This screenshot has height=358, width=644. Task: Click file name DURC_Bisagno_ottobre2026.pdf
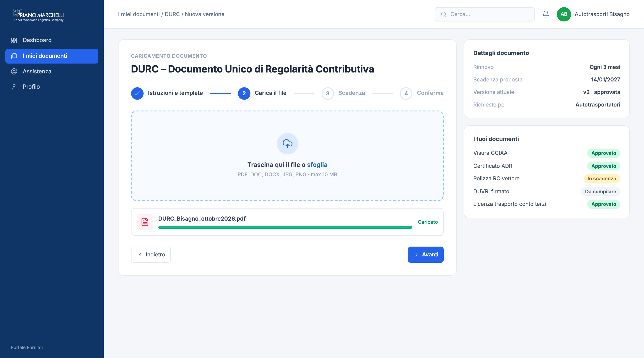(x=202, y=219)
